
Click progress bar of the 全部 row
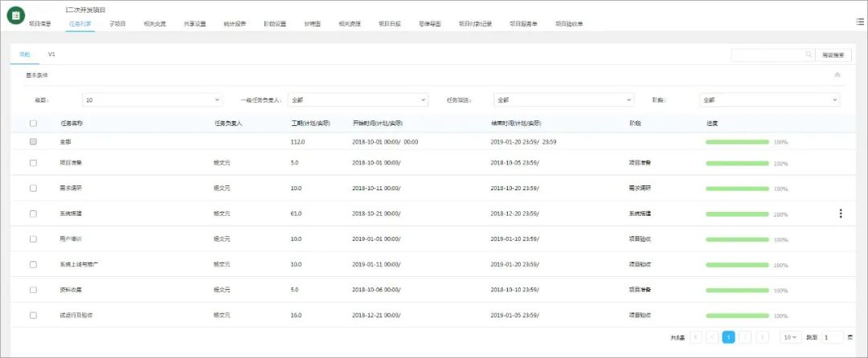pos(737,142)
